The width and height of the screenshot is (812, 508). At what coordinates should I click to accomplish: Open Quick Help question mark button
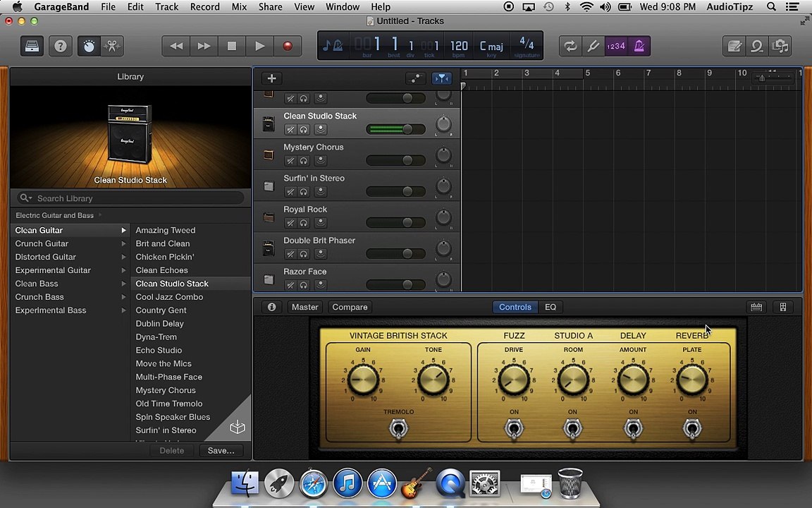60,46
